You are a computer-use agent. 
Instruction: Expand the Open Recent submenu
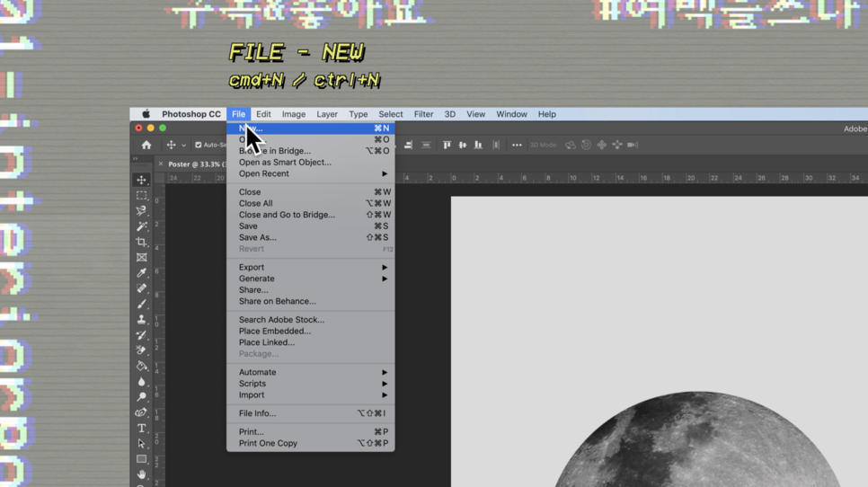[311, 173]
